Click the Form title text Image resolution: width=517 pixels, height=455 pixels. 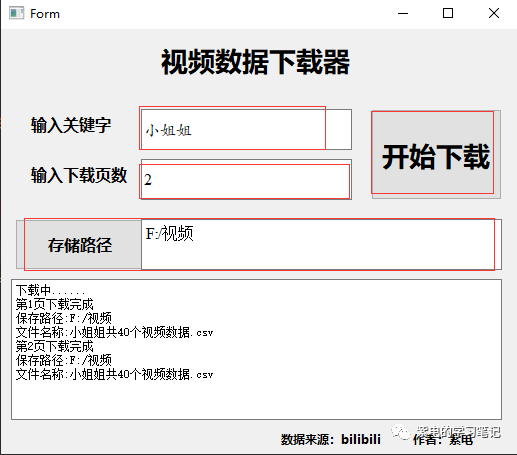[x=45, y=14]
